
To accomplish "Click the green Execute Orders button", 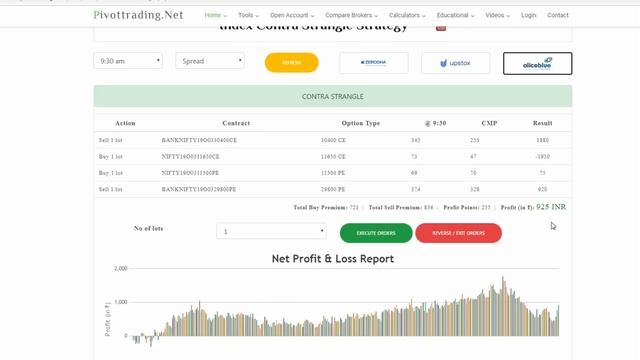I will [376, 233].
